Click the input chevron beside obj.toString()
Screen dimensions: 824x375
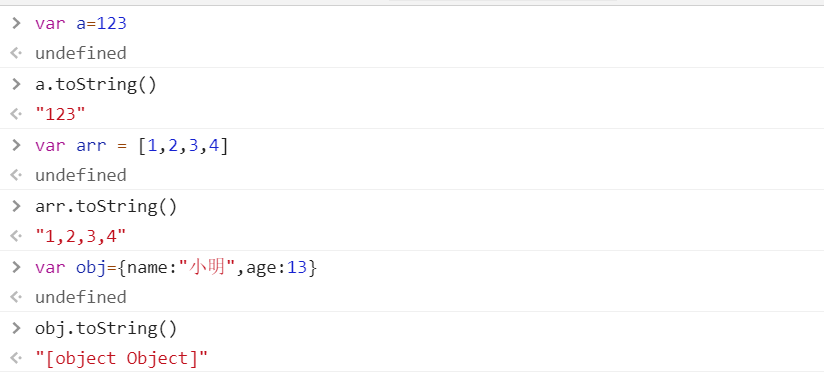click(16, 328)
